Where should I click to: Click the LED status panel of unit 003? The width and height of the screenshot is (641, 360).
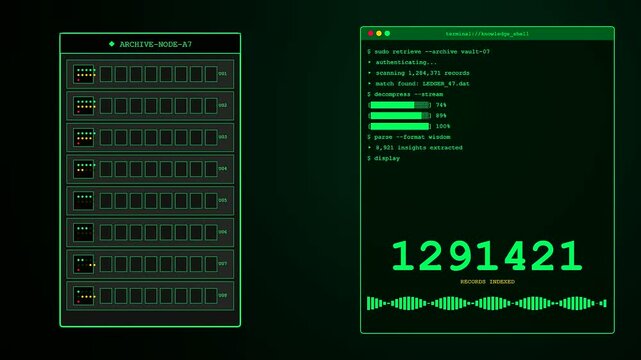pyautogui.click(x=84, y=138)
